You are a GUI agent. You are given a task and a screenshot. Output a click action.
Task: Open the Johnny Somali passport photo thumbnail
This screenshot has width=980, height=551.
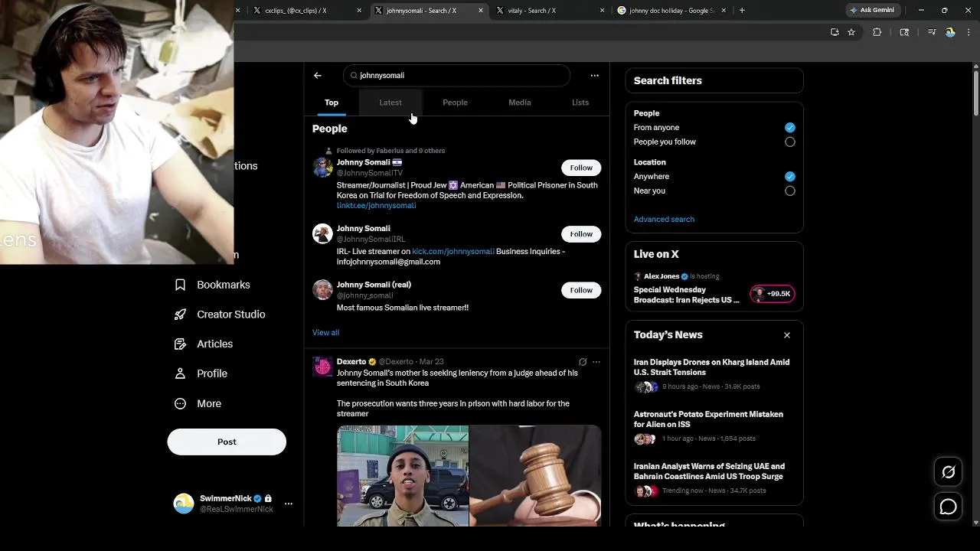403,476
